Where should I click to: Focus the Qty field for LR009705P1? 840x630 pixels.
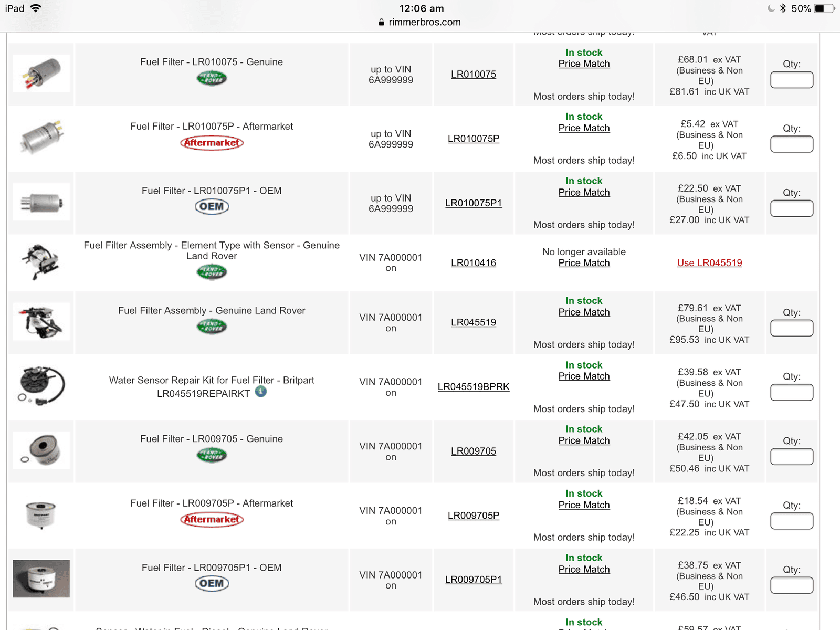[792, 585]
